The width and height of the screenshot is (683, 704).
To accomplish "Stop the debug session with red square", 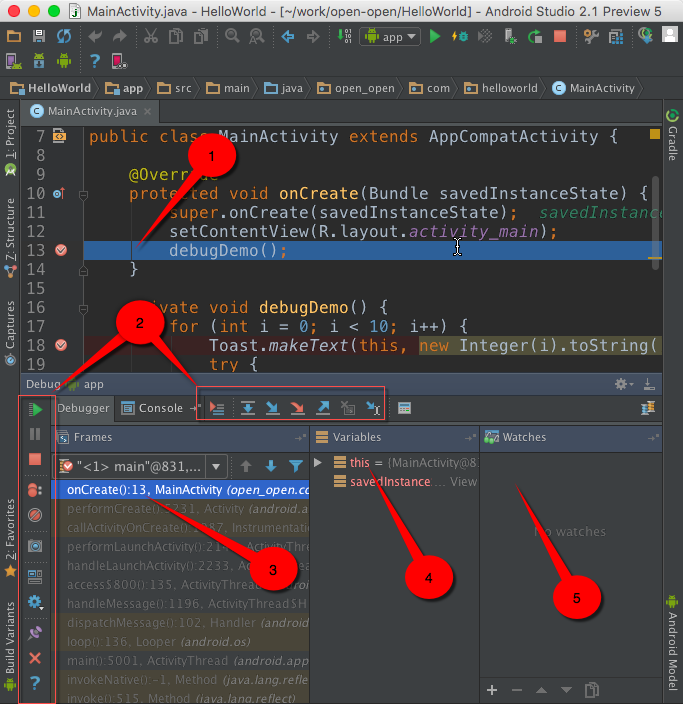I will [x=35, y=459].
